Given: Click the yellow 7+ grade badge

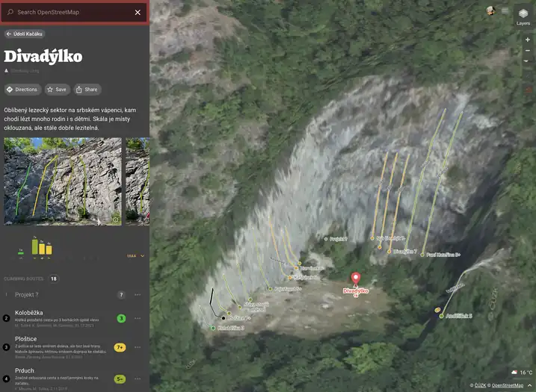Looking at the screenshot, I should (x=120, y=347).
